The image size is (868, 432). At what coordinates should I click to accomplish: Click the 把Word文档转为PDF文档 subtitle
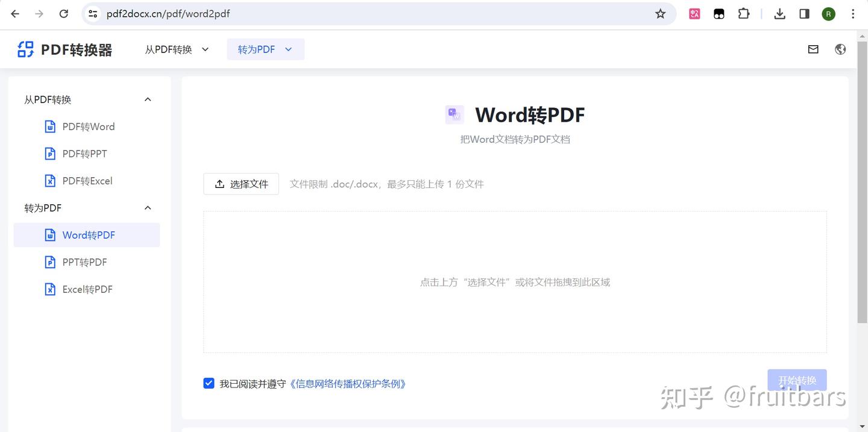(x=515, y=139)
